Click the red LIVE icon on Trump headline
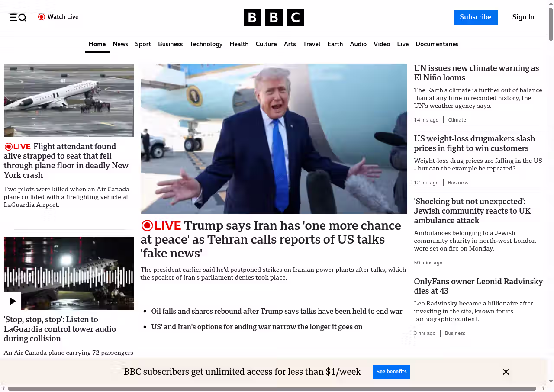Image resolution: width=554 pixels, height=392 pixels. coord(148,225)
